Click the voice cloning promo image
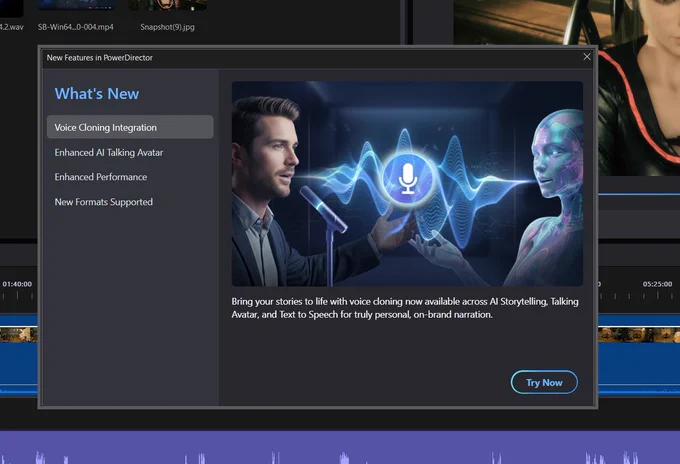Image resolution: width=680 pixels, height=464 pixels. 407,183
